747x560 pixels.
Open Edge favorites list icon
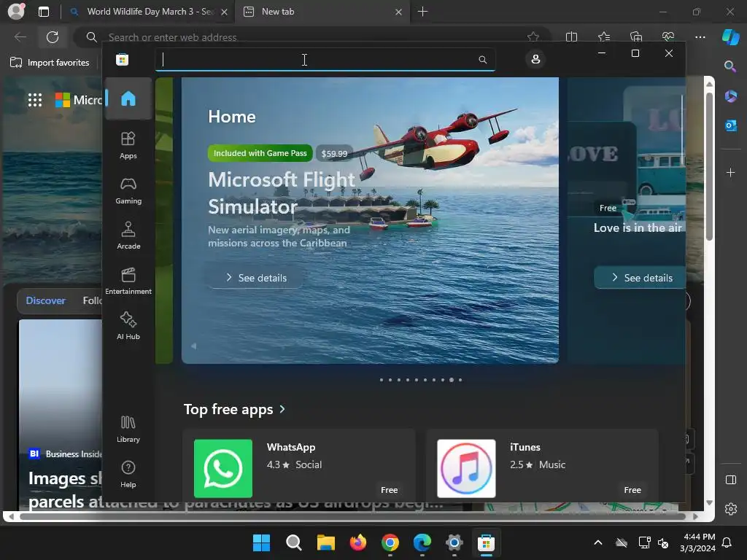pyautogui.click(x=603, y=36)
